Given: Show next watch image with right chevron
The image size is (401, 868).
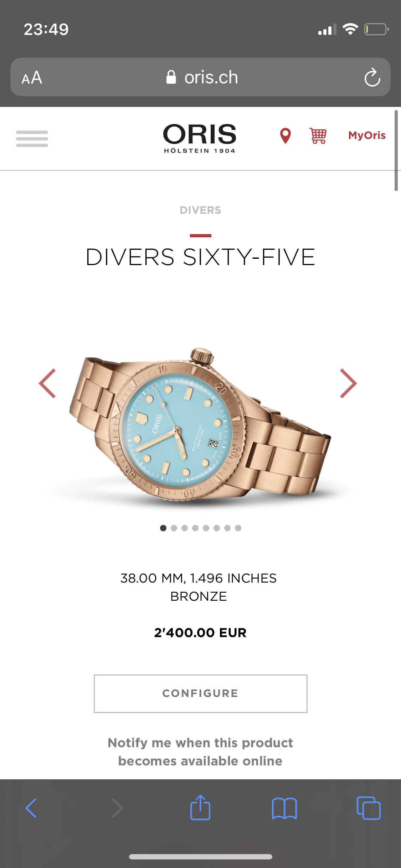Looking at the screenshot, I should coord(348,383).
